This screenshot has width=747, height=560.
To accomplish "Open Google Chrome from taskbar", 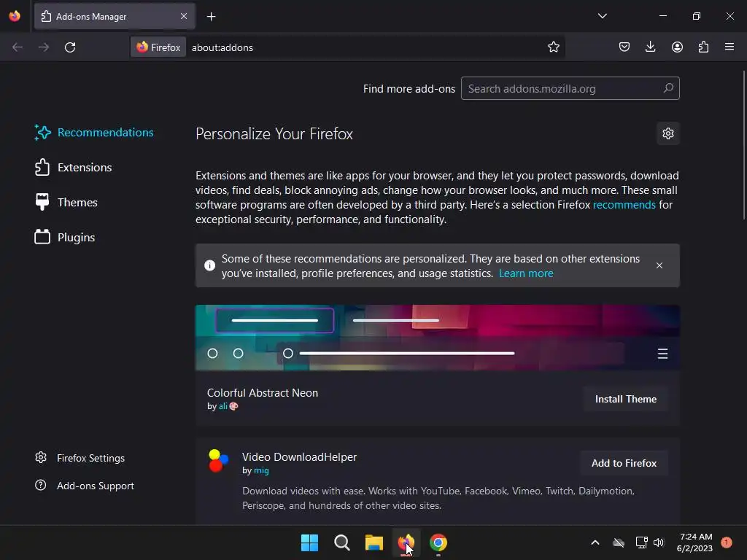I will point(438,542).
